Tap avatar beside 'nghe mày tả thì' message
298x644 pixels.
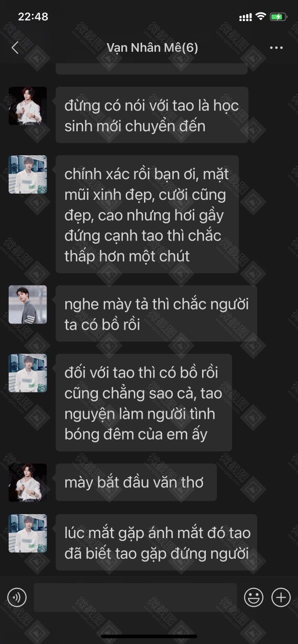click(28, 305)
